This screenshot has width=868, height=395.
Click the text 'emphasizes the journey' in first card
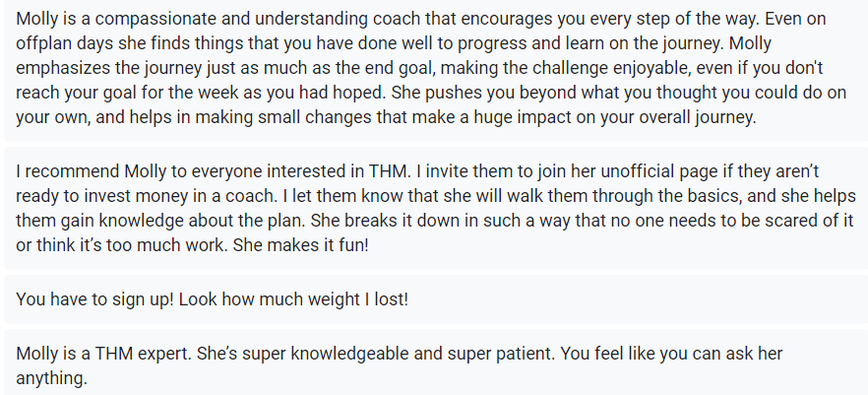pos(109,68)
